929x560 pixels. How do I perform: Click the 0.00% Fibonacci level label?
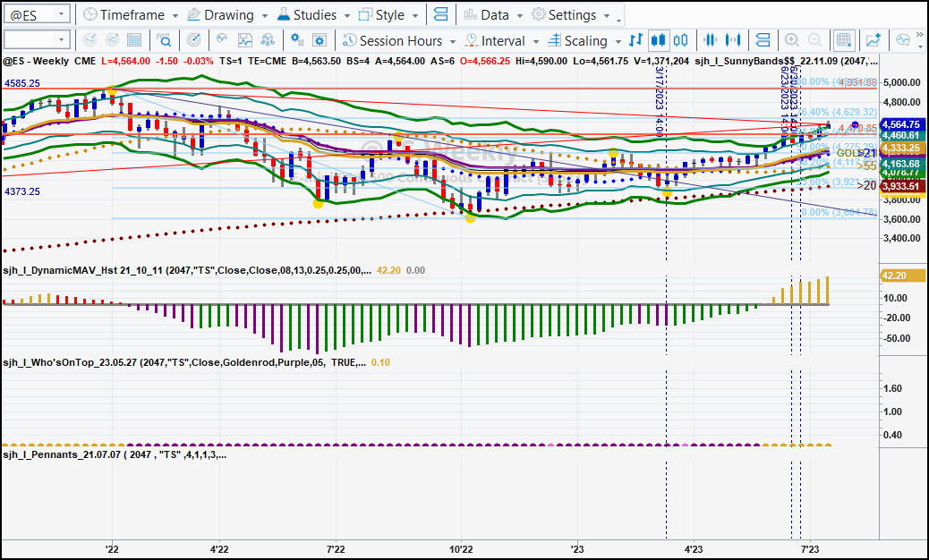[839, 213]
